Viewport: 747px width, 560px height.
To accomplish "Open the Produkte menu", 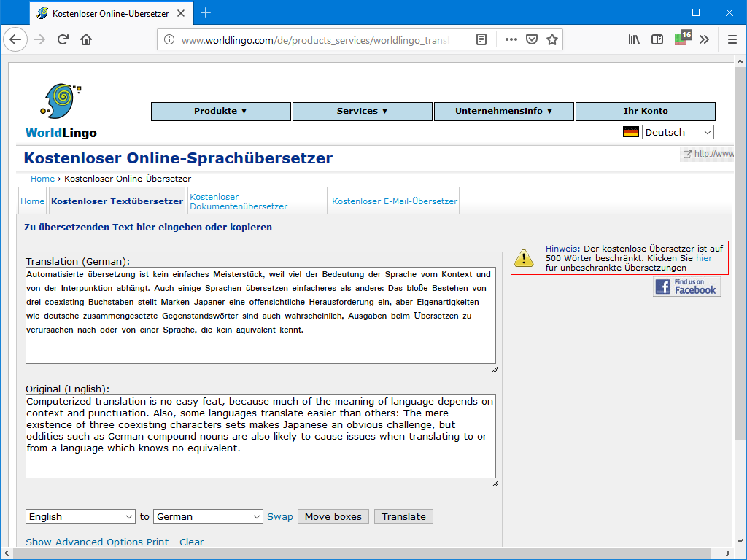I will click(x=221, y=111).
